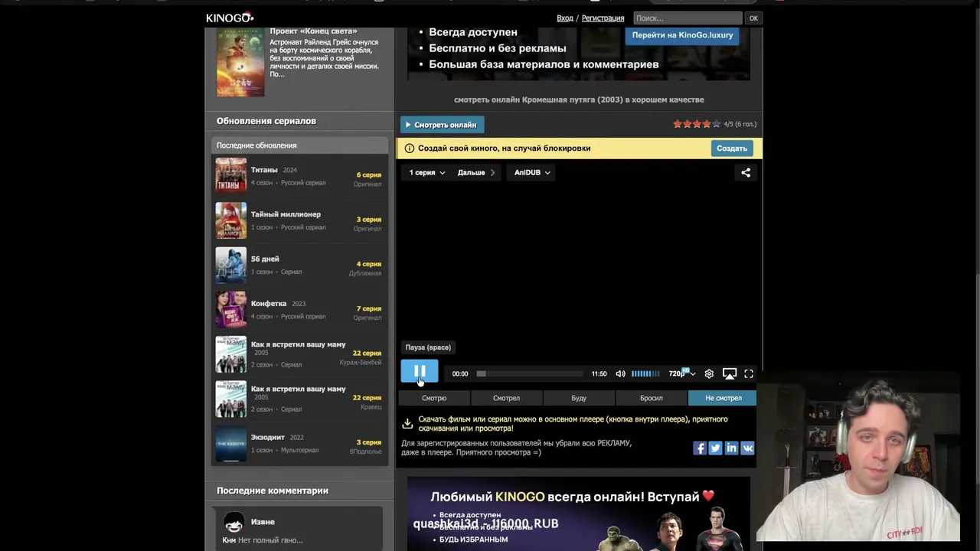Image resolution: width=980 pixels, height=551 pixels.
Task: Click the 'Экзодиит' poster thumbnail
Action: [x=230, y=442]
